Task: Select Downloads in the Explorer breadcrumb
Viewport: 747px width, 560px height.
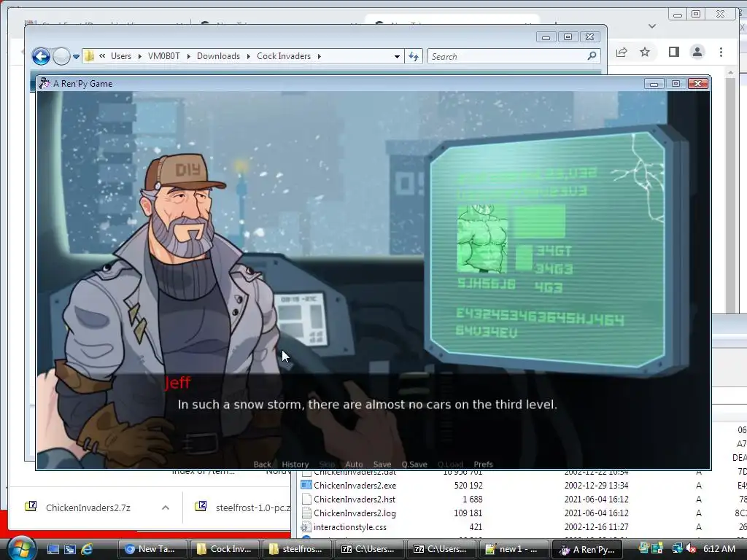Action: click(218, 56)
